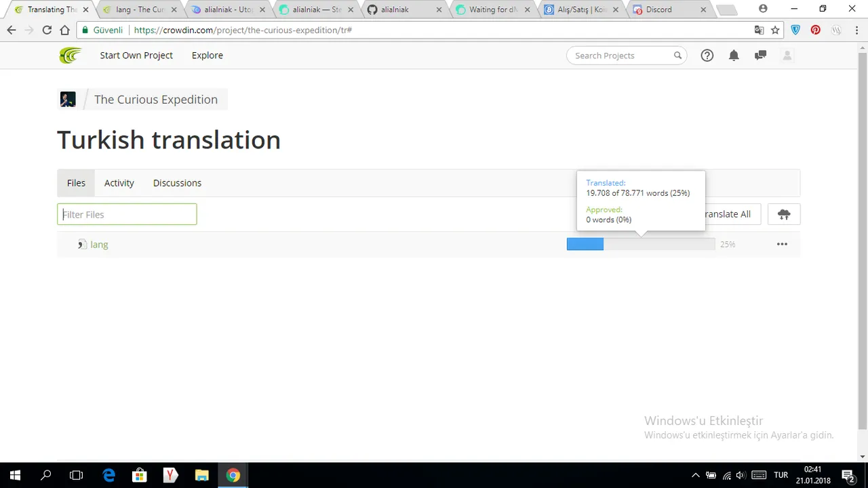Image resolution: width=868 pixels, height=488 pixels.
Task: Click the browser back arrow
Action: click(x=12, y=30)
